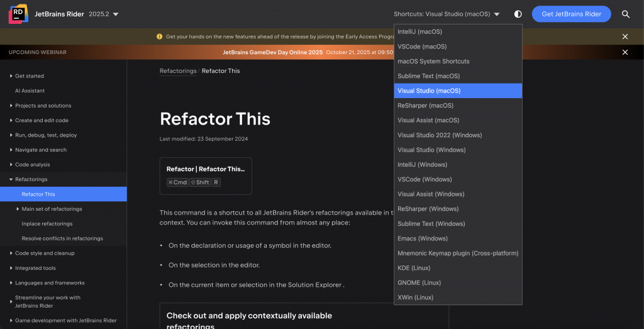Click the Get JetBrains Rider button

(x=571, y=14)
